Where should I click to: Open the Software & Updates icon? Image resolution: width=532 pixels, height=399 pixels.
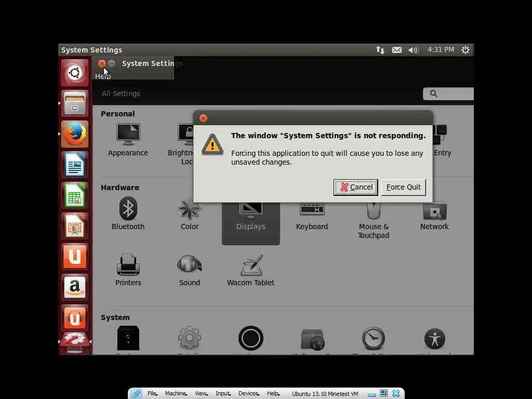(312, 339)
